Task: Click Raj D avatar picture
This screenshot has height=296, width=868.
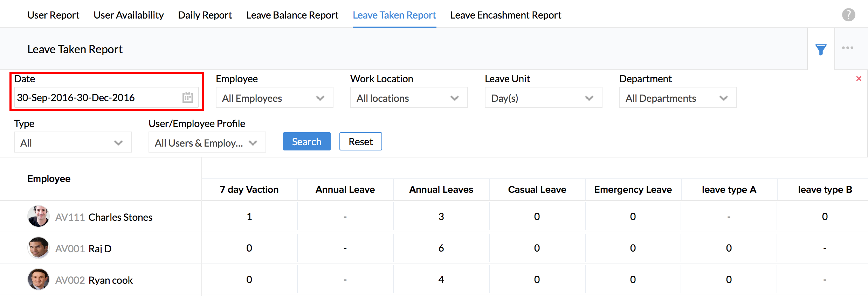Action: (x=38, y=248)
